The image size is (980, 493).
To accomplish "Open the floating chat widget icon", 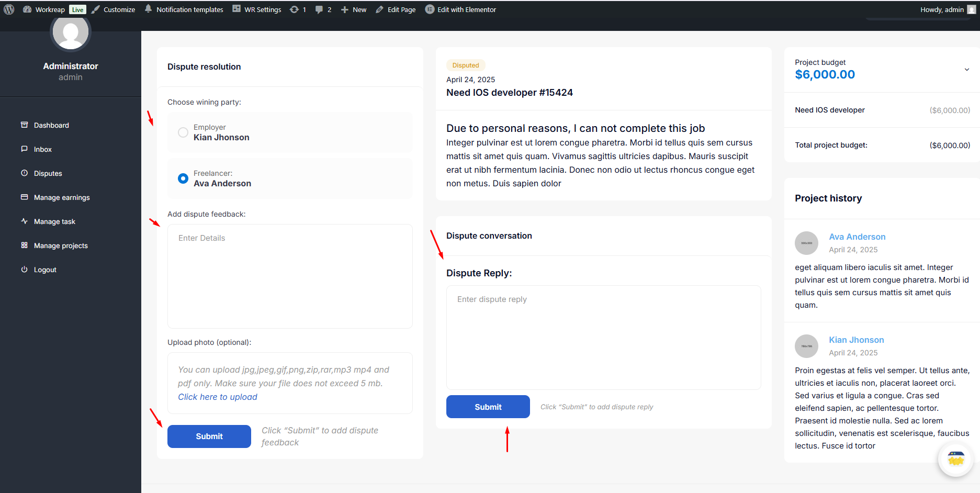I will click(x=955, y=459).
